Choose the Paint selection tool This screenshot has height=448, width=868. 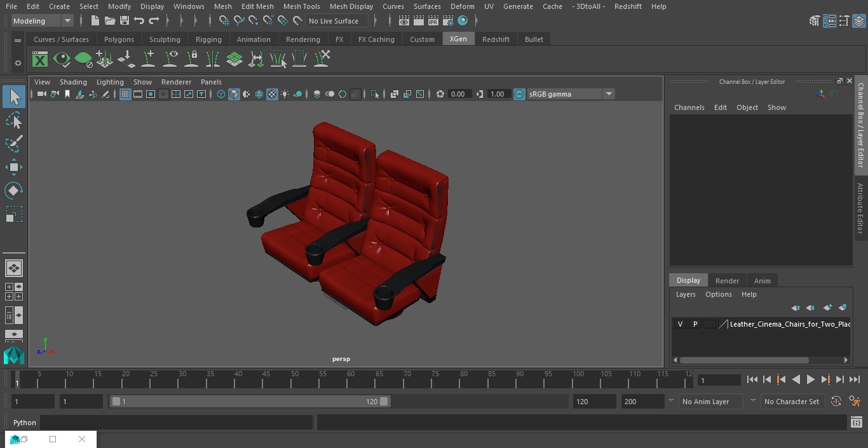14,144
